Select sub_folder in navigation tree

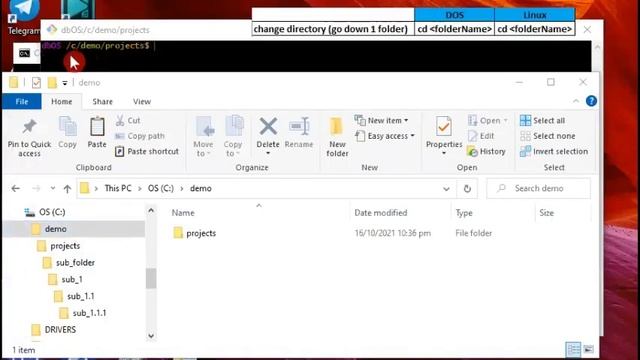76,262
